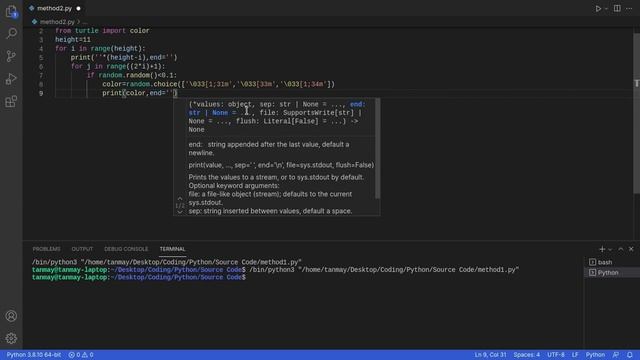Open the Explorer view in the activity bar
Image resolution: width=640 pixels, height=360 pixels.
(x=11, y=11)
